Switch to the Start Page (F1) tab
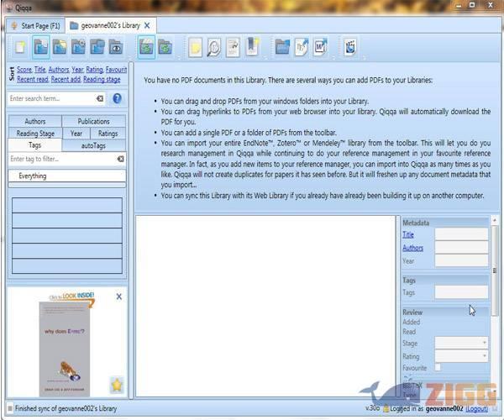This screenshot has height=420, width=504. tap(35, 26)
